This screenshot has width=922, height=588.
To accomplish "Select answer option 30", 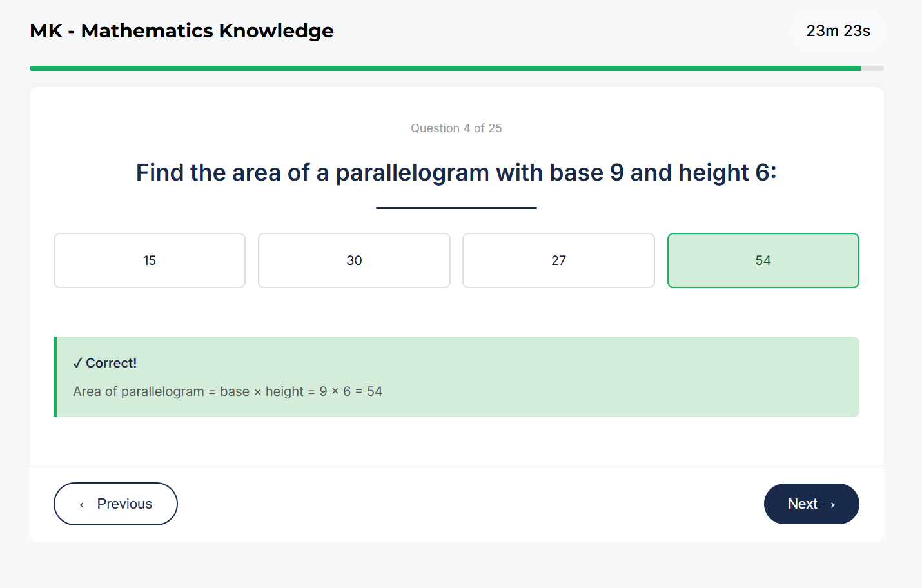I will [x=353, y=260].
